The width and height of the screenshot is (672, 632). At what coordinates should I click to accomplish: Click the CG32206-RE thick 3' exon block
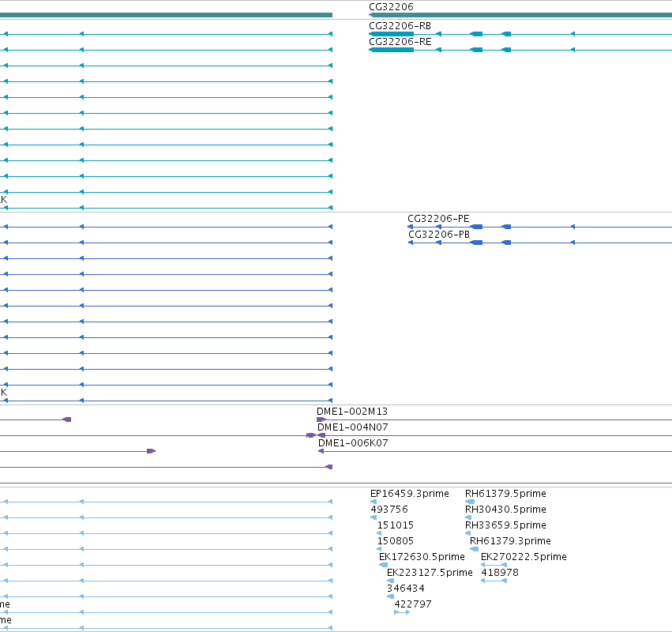pos(392,50)
